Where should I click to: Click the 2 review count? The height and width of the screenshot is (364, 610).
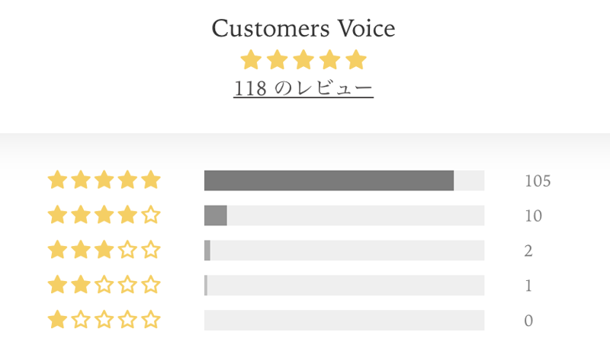[528, 251]
